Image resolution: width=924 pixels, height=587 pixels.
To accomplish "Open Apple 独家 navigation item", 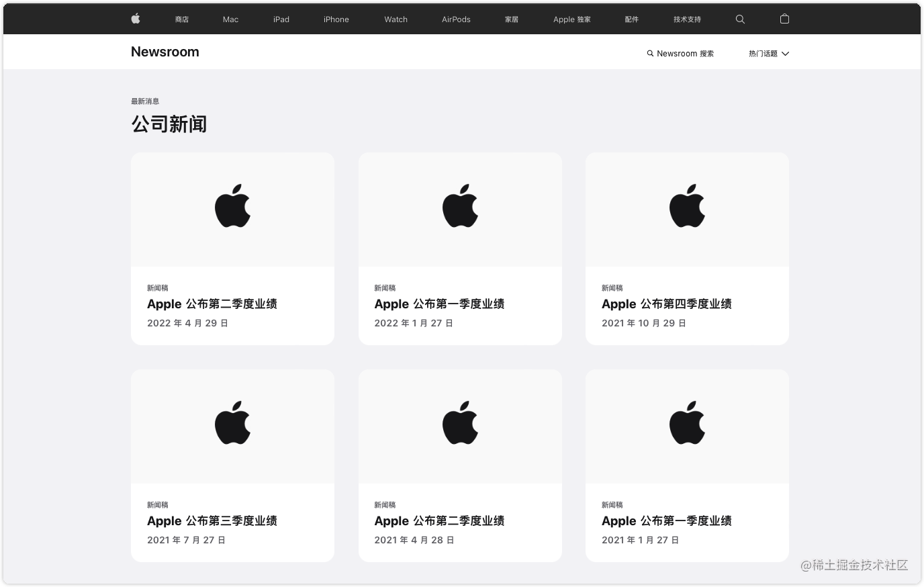I will pos(572,19).
